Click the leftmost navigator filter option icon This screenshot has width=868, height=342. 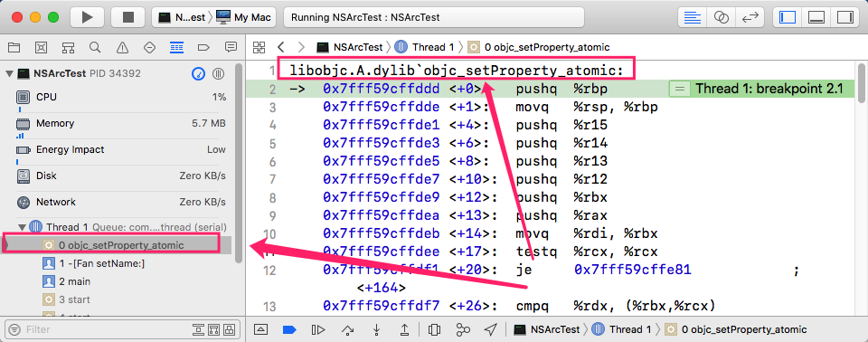tap(198, 329)
